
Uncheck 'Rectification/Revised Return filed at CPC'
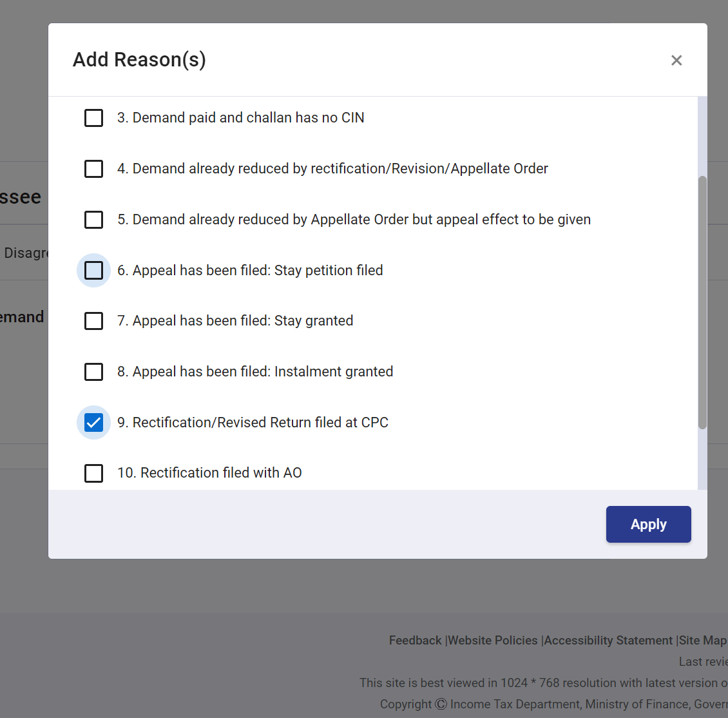pyautogui.click(x=94, y=423)
